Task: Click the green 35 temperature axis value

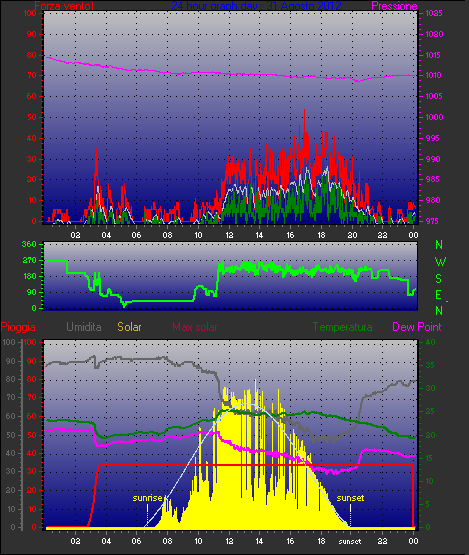Action: point(430,365)
